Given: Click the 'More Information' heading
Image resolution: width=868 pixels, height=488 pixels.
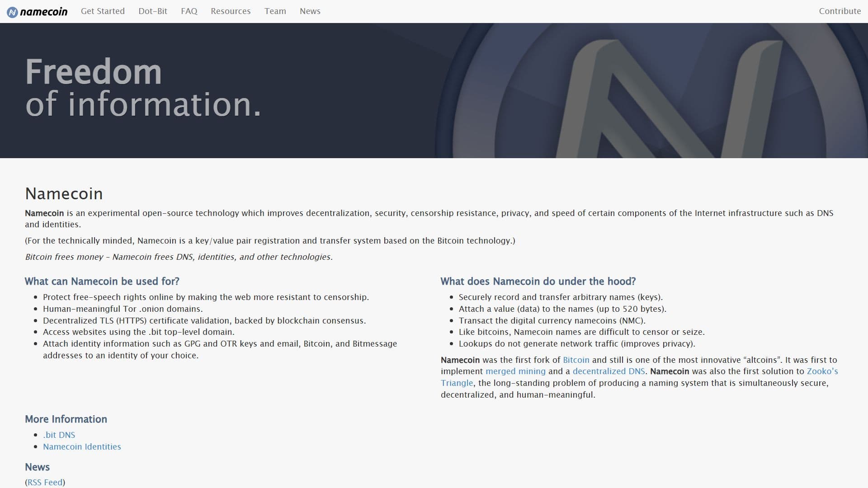Looking at the screenshot, I should (x=66, y=419).
